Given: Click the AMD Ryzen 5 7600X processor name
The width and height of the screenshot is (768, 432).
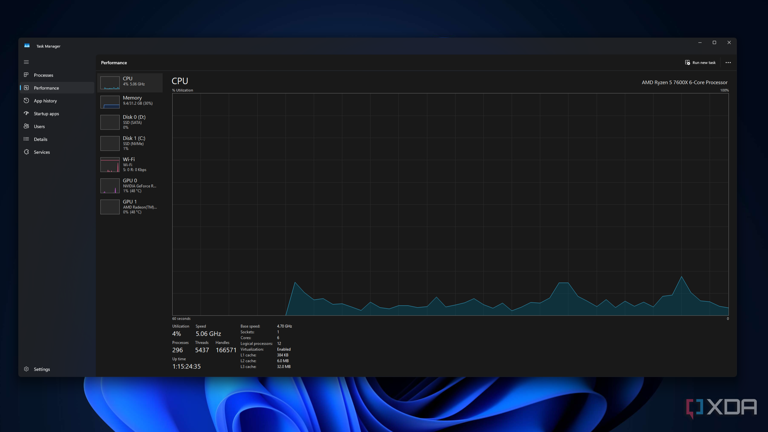Looking at the screenshot, I should (x=684, y=82).
